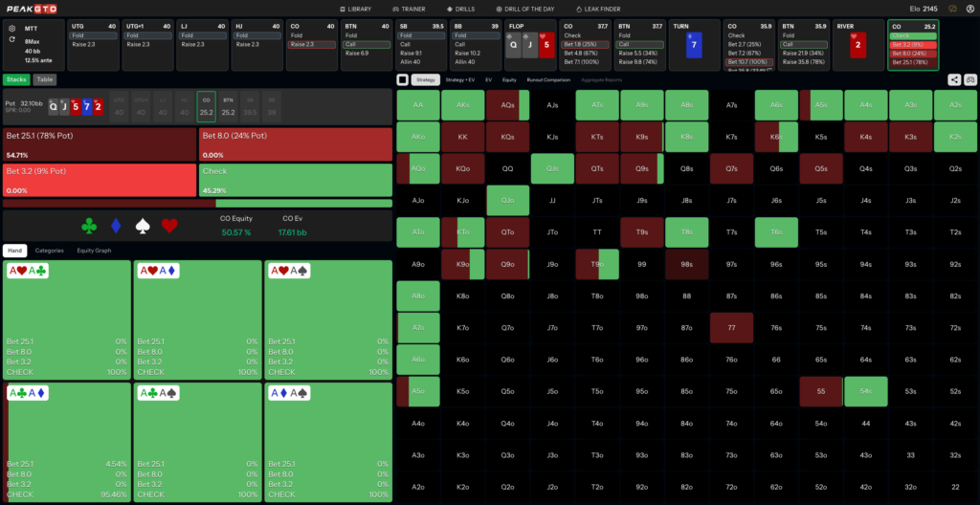Screen dimensions: 980x505
Task: Choose Bet 10.7 (100%) on the turn
Action: (749, 61)
